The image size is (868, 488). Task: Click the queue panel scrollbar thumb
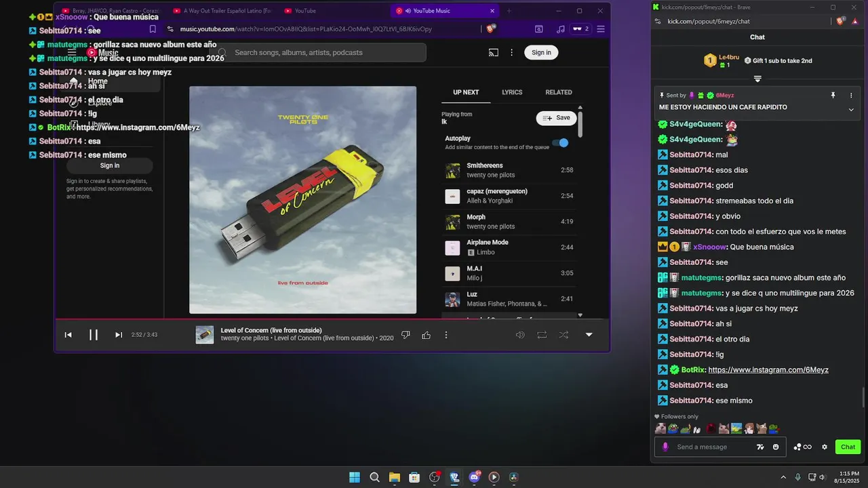(580, 125)
